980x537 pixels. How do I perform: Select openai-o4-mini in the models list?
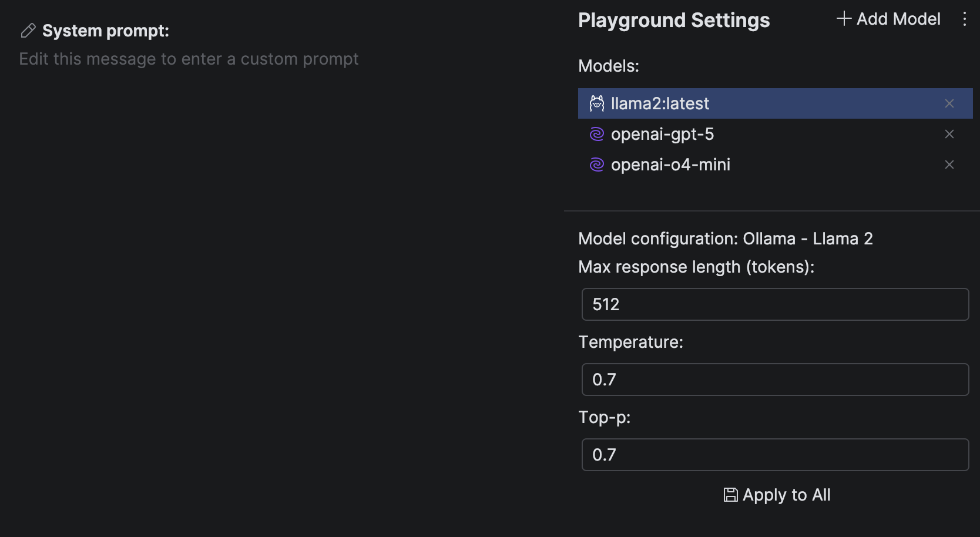point(670,165)
